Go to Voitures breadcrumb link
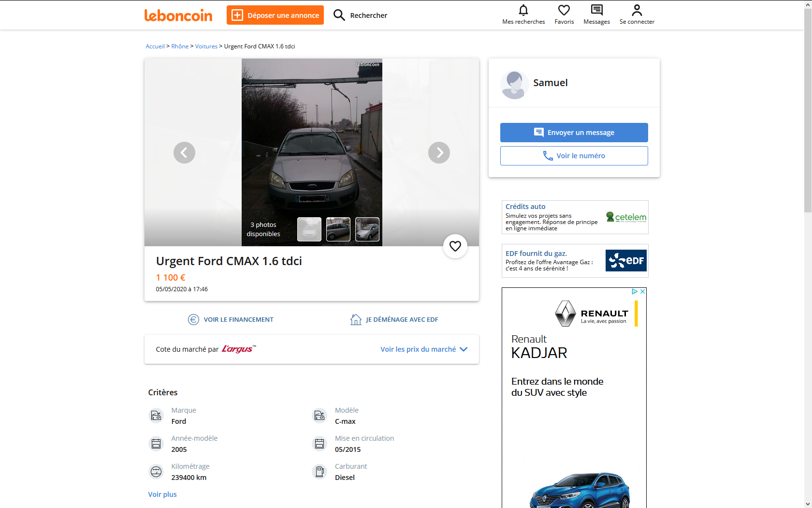Viewport: 812px width, 508px height. tap(206, 46)
